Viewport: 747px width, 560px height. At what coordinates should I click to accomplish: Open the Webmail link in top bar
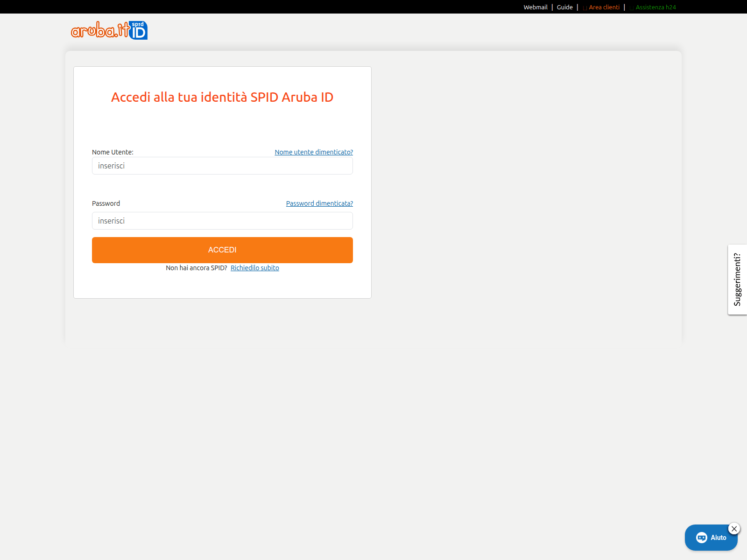536,7
